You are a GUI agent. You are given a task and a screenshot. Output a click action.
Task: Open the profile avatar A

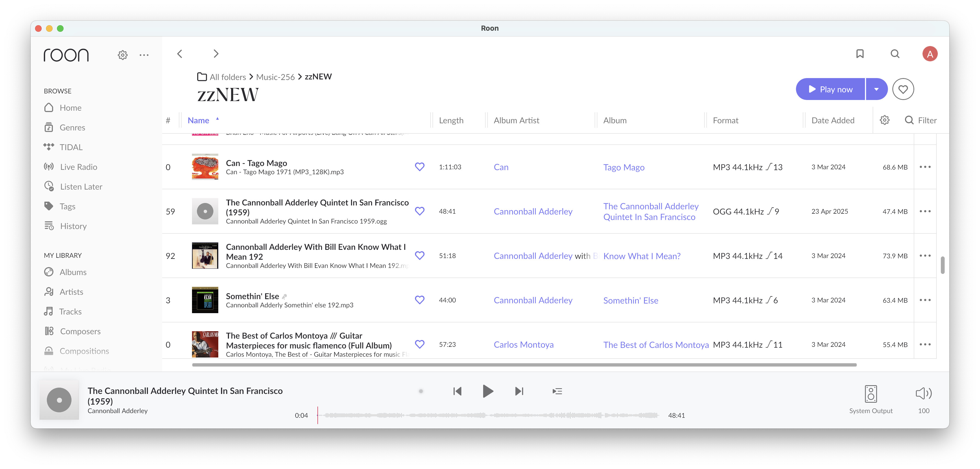tap(930, 54)
